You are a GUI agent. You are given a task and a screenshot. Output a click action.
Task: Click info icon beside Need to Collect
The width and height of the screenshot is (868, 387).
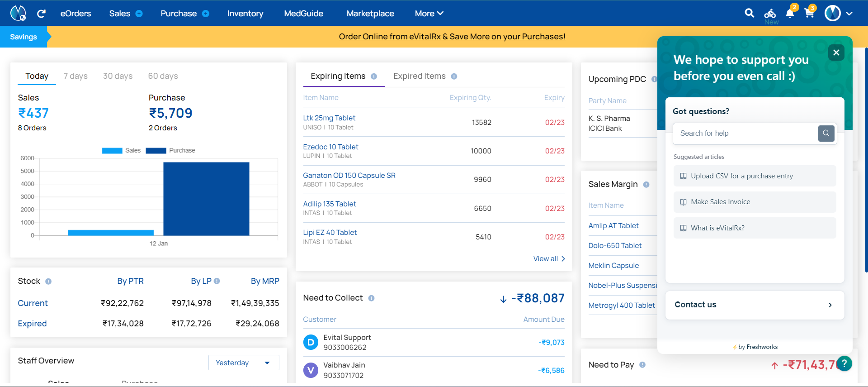371,298
